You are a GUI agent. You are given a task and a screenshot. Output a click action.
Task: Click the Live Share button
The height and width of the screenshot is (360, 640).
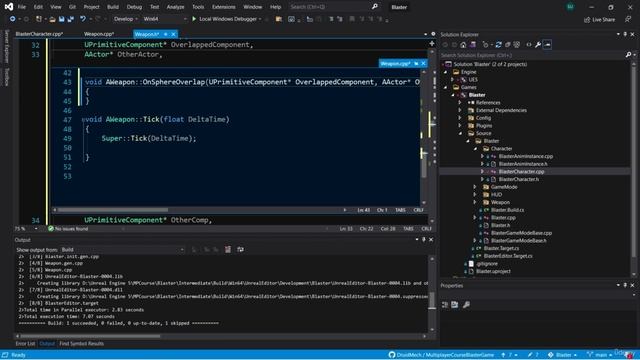[599, 19]
